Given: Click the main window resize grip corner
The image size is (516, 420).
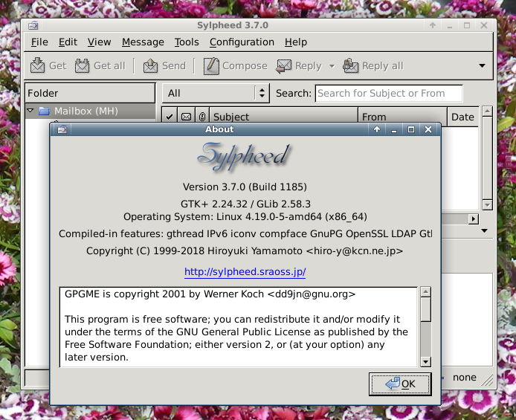Looking at the screenshot, I should pos(487,381).
